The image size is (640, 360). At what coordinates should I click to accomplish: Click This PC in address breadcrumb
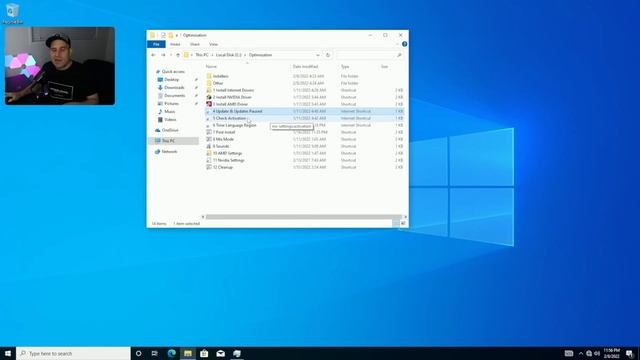[202, 55]
